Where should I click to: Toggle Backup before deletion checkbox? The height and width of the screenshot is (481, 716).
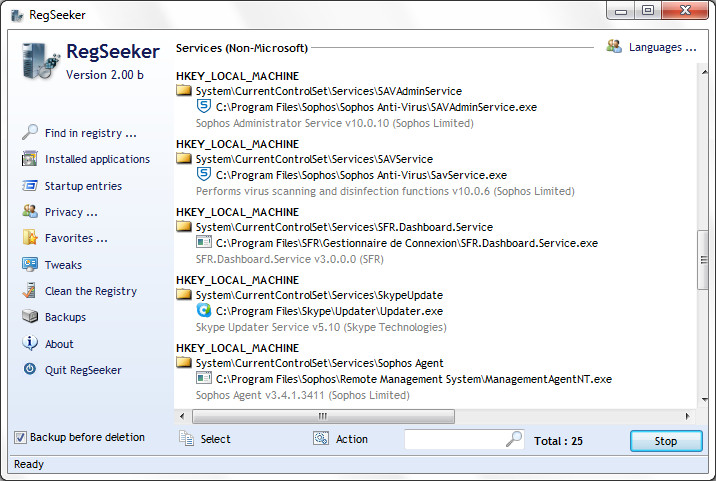20,438
